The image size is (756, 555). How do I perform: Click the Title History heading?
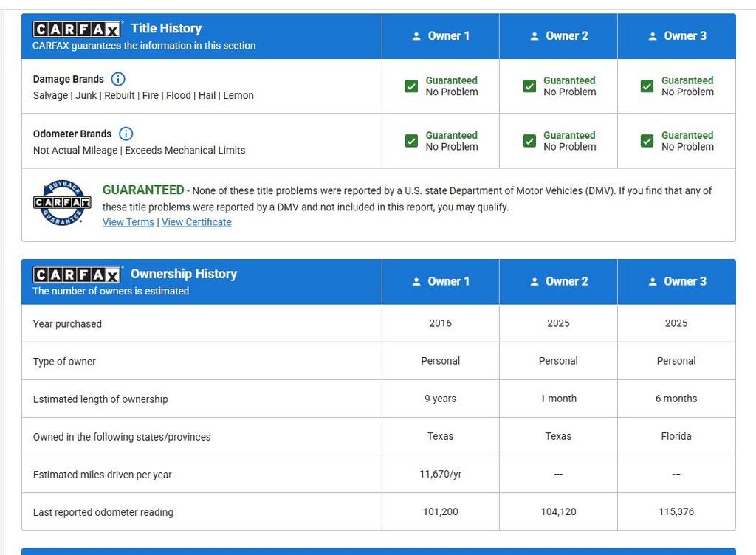166,29
